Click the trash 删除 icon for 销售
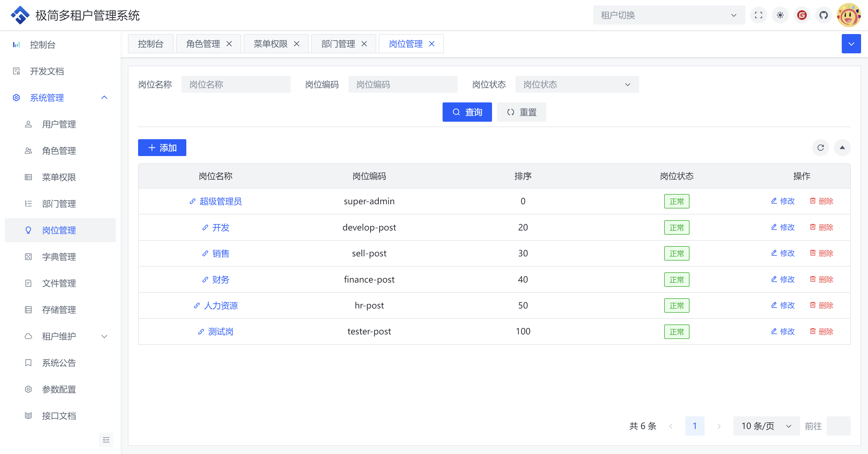 click(813, 253)
